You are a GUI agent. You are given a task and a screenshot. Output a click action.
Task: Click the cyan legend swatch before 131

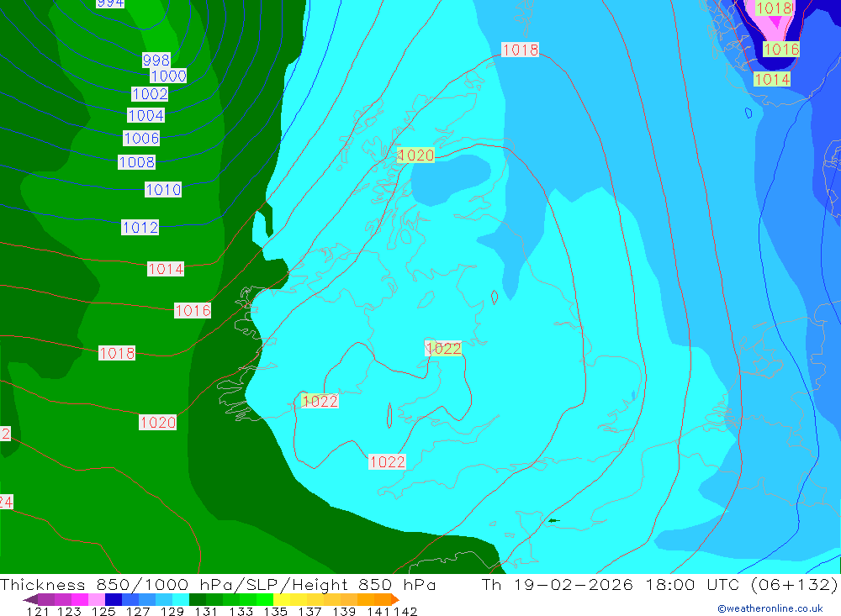pos(181,599)
